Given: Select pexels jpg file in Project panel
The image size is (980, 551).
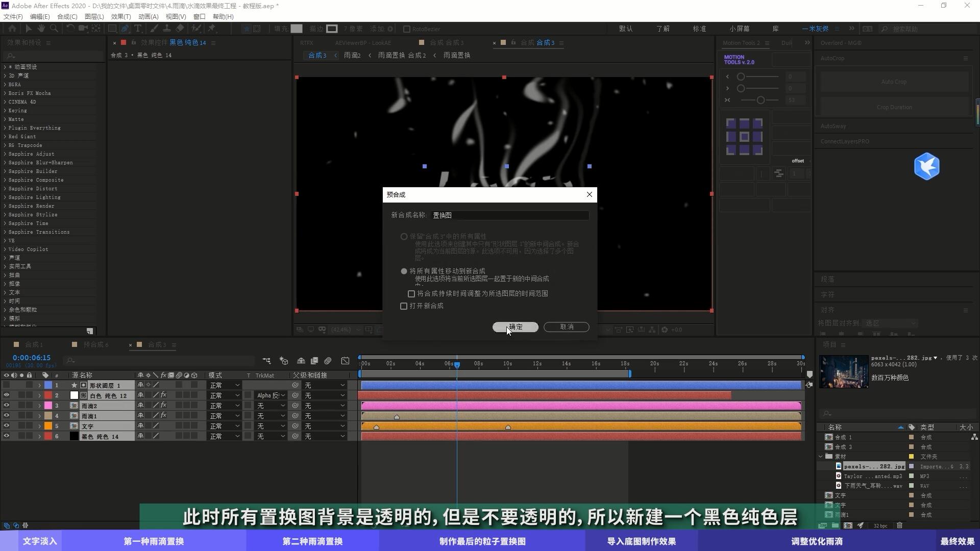Looking at the screenshot, I should point(873,466).
